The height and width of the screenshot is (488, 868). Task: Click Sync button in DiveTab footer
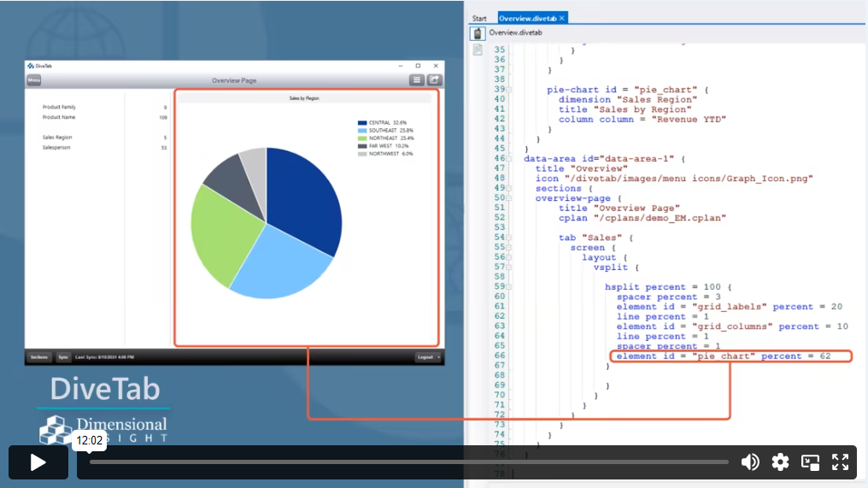point(63,357)
